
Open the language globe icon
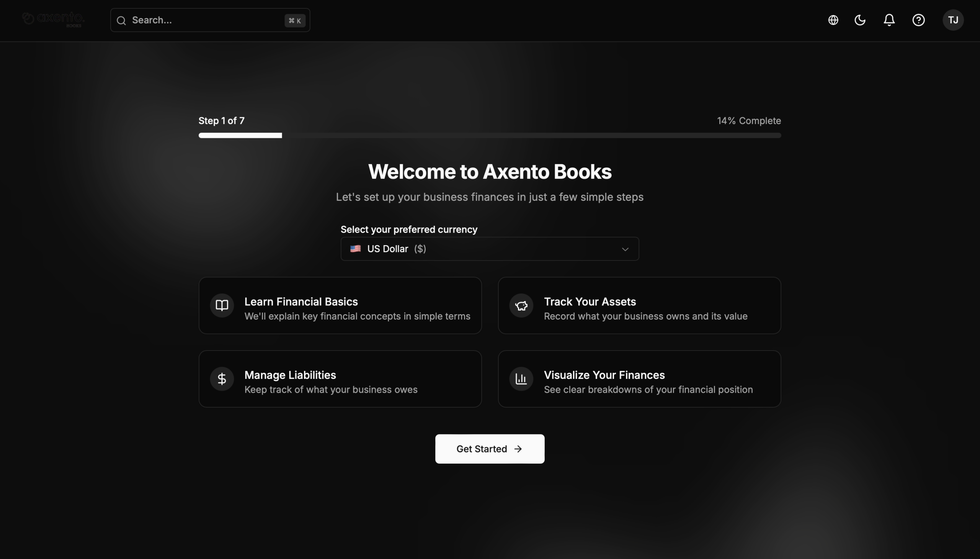click(833, 20)
